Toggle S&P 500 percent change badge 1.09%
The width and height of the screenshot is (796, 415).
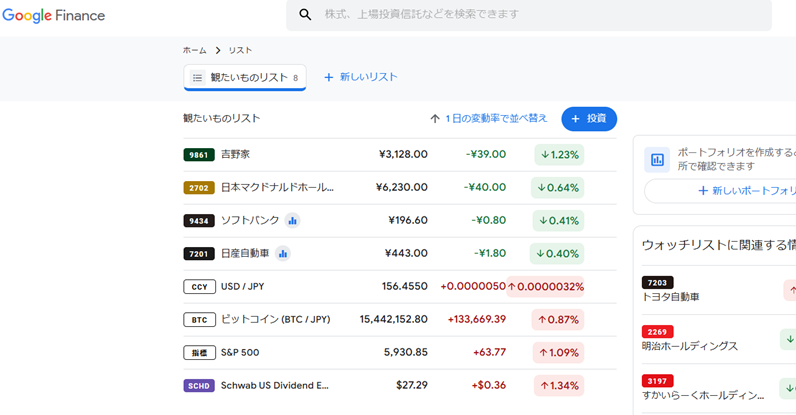pos(558,353)
